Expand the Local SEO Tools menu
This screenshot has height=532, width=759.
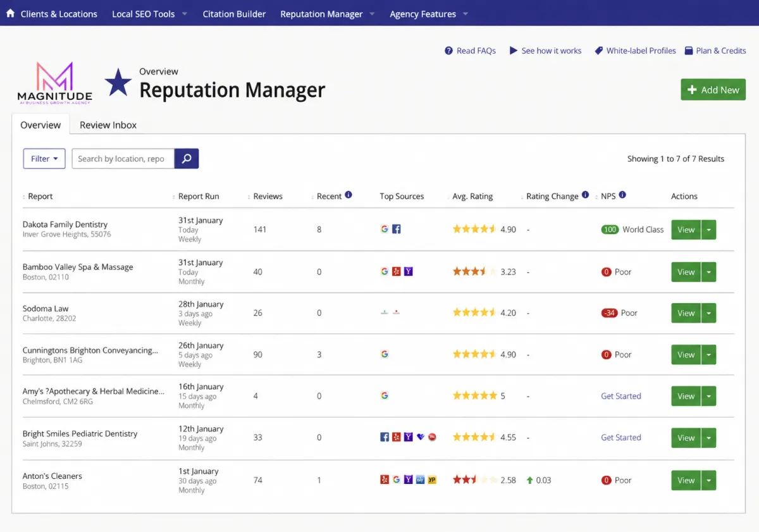coord(150,14)
